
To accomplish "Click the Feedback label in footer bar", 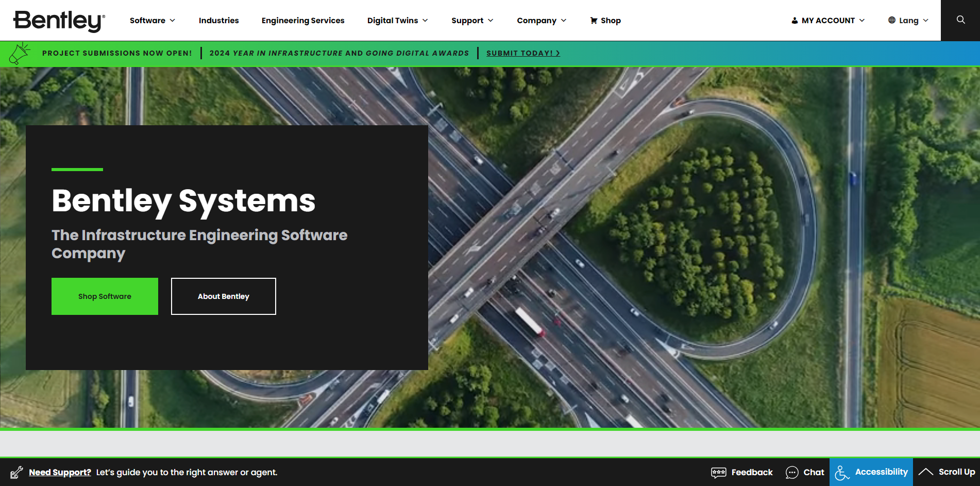I will pos(752,472).
